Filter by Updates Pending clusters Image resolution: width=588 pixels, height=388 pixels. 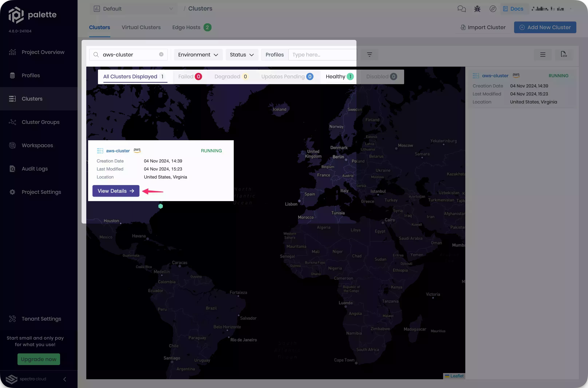coord(287,77)
